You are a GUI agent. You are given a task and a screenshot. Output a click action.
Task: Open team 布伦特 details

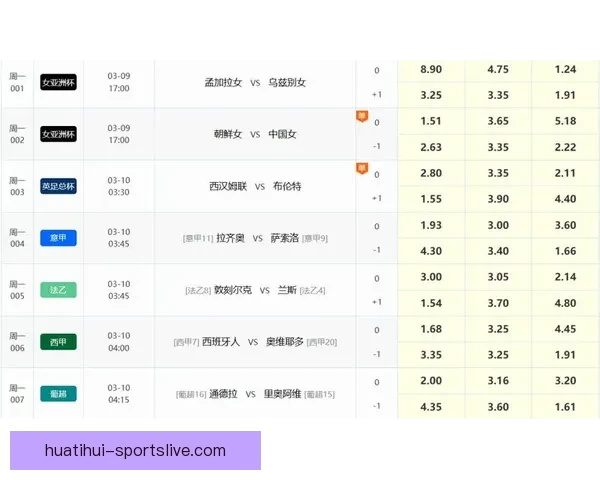[x=287, y=186]
